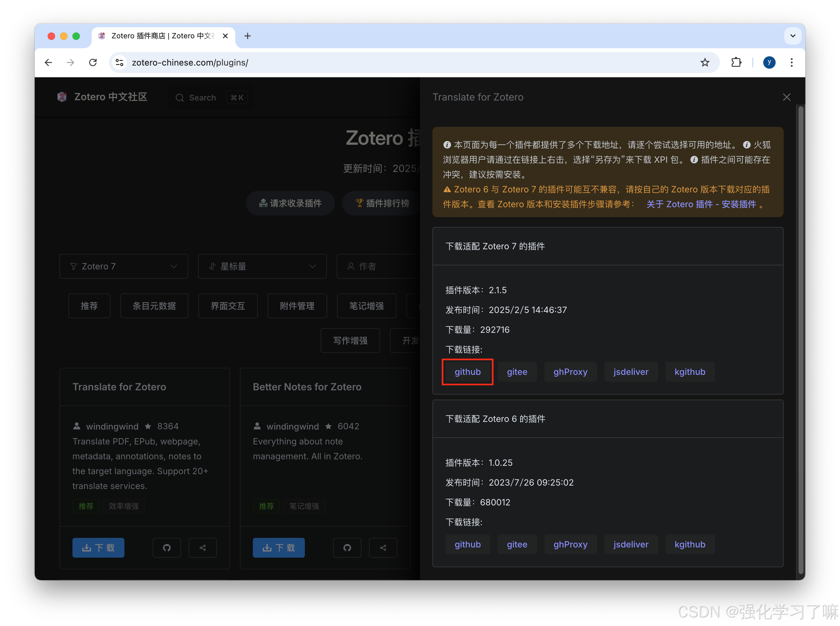
Task: Open the 星标量 sort dropdown
Action: [x=262, y=266]
